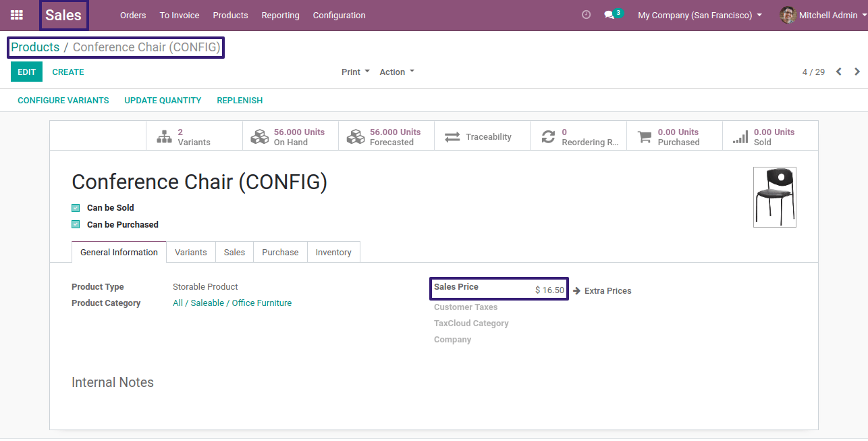Expand the Print dropdown
The image size is (868, 441).
[356, 72]
